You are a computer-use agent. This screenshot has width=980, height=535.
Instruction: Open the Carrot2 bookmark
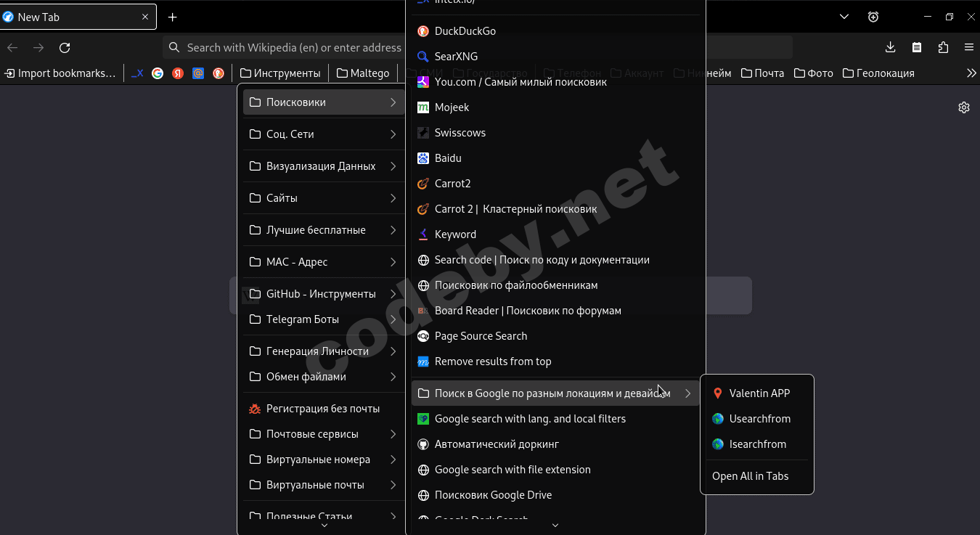coord(555,184)
